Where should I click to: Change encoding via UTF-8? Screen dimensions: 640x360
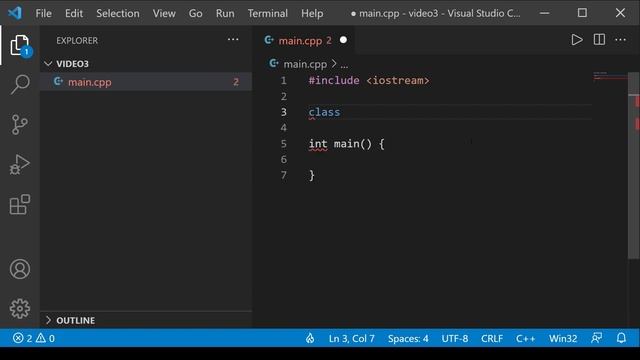455,338
